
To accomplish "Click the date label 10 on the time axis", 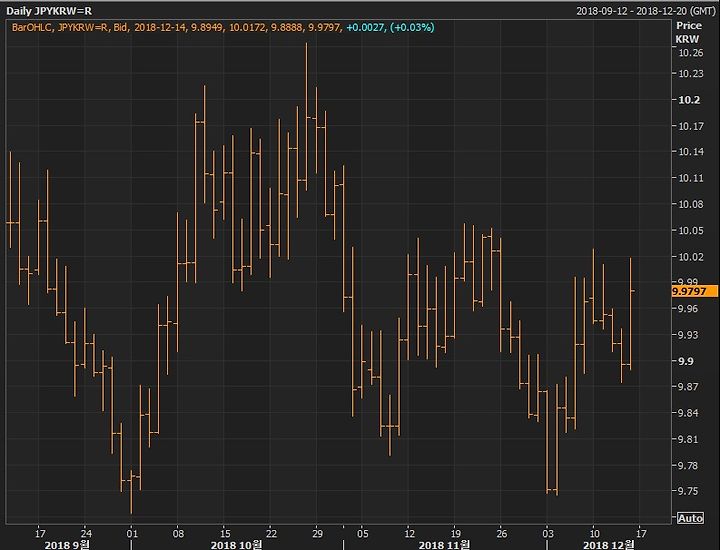I will [x=595, y=533].
